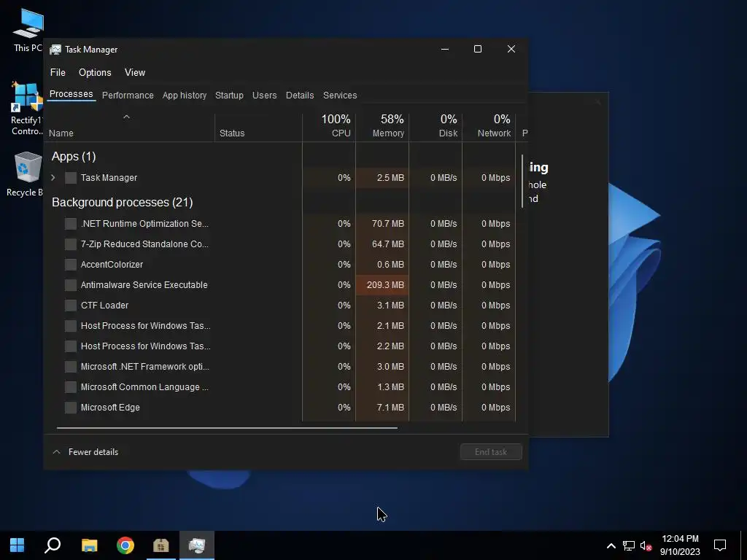Screen dimensions: 747x560
Task: Sort by the Name column header
Action: pos(129,128)
